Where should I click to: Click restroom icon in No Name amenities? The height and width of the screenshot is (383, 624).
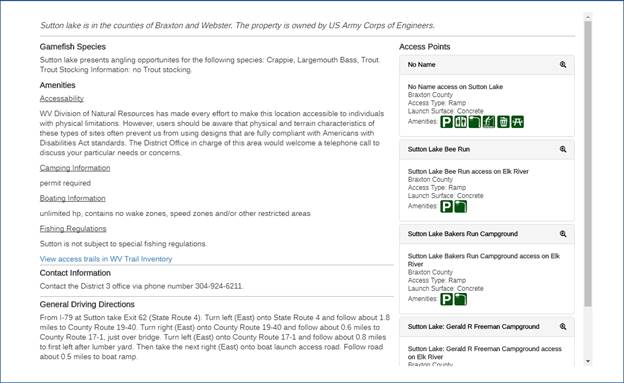(x=460, y=122)
